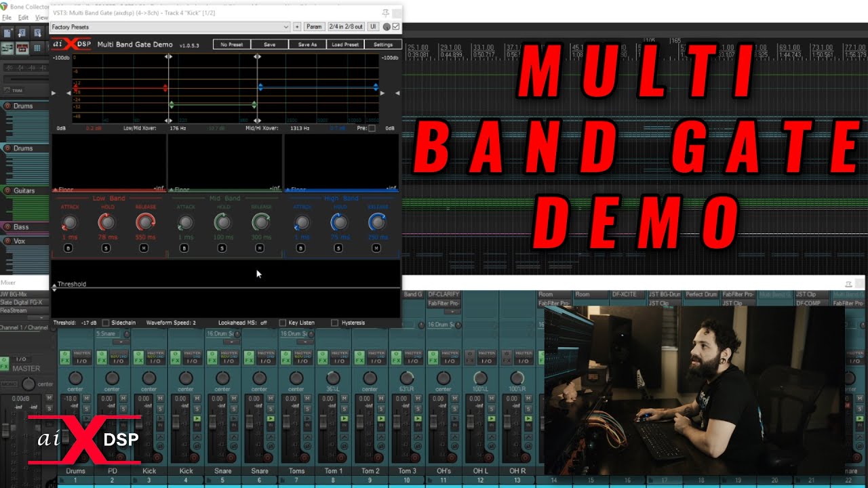Open I/O routing on OH's channel

[450, 361]
